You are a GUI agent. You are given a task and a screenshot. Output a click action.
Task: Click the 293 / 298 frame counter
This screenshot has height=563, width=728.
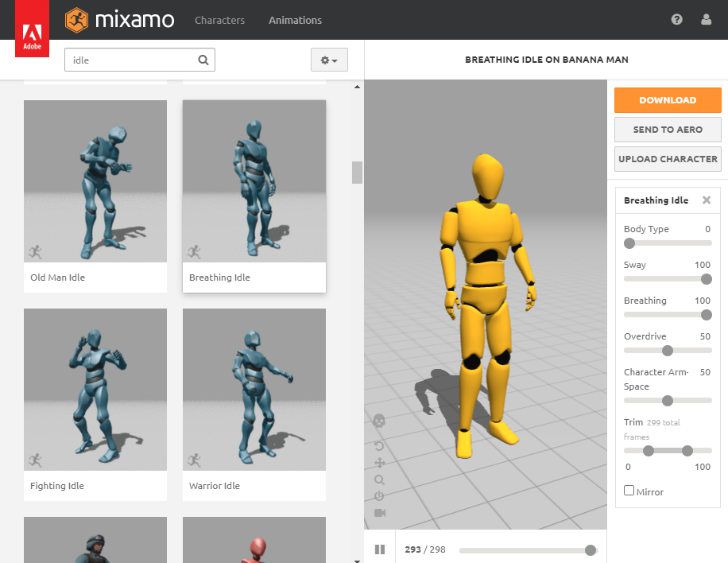[x=425, y=549]
